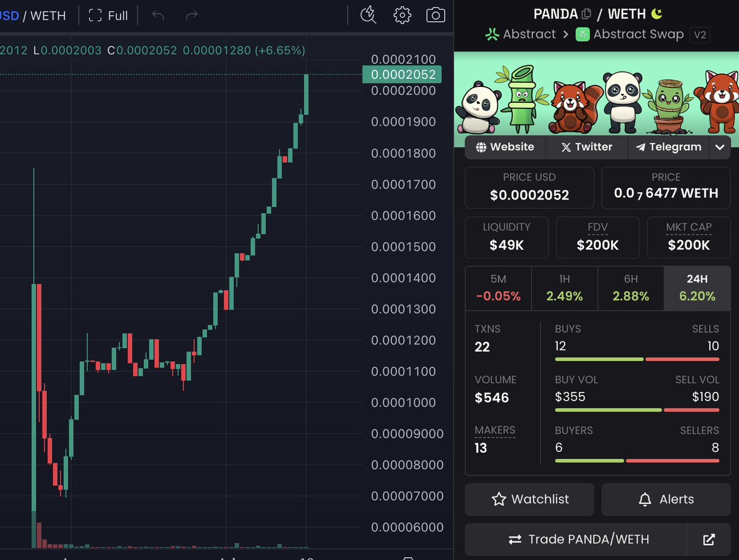Viewport: 739px width, 560px height.
Task: Click the buys versus sells ratio bar
Action: 637,359
